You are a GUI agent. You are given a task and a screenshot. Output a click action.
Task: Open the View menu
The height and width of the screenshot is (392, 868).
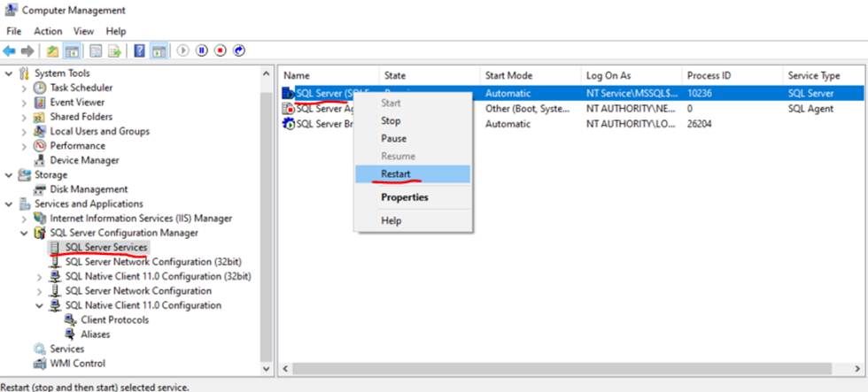(x=83, y=31)
